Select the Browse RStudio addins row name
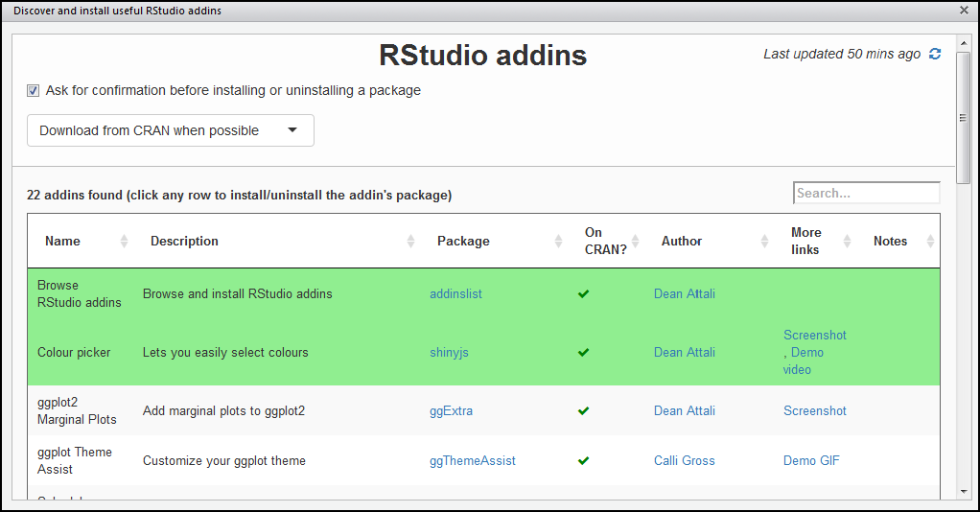This screenshot has height=512, width=980. pos(80,293)
